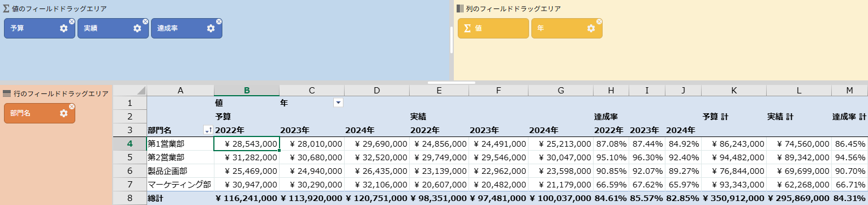This screenshot has height=205, width=868.
Task: Click the 95.10% achievement cell
Action: pos(611,157)
